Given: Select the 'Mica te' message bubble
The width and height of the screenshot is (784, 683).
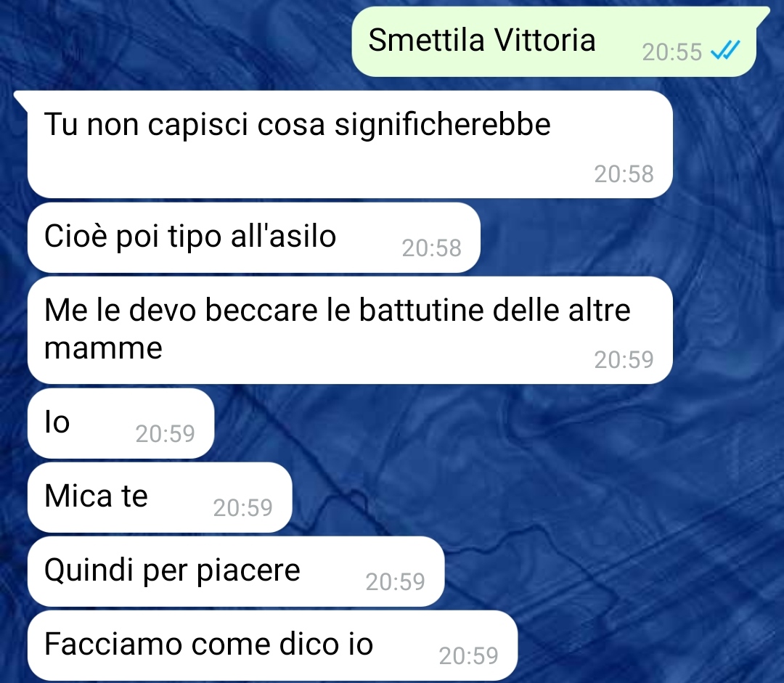Looking at the screenshot, I should 160,497.
